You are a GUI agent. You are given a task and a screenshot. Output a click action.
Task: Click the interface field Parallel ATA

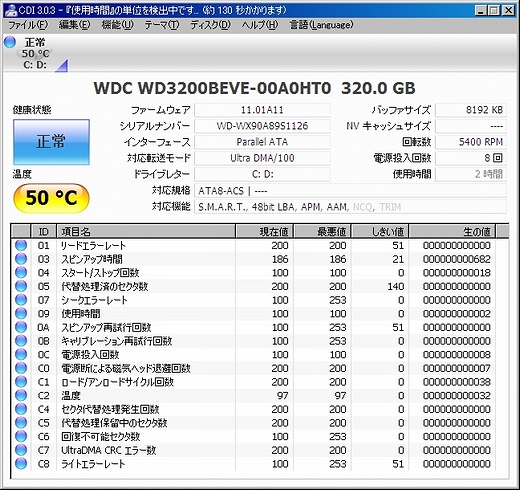(262, 142)
